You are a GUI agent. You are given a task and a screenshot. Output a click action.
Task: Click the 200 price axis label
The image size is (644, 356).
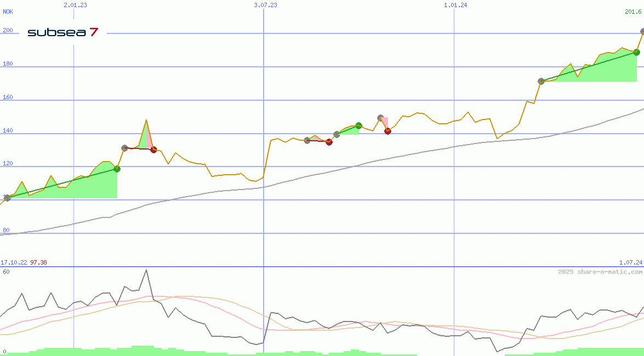8,31
